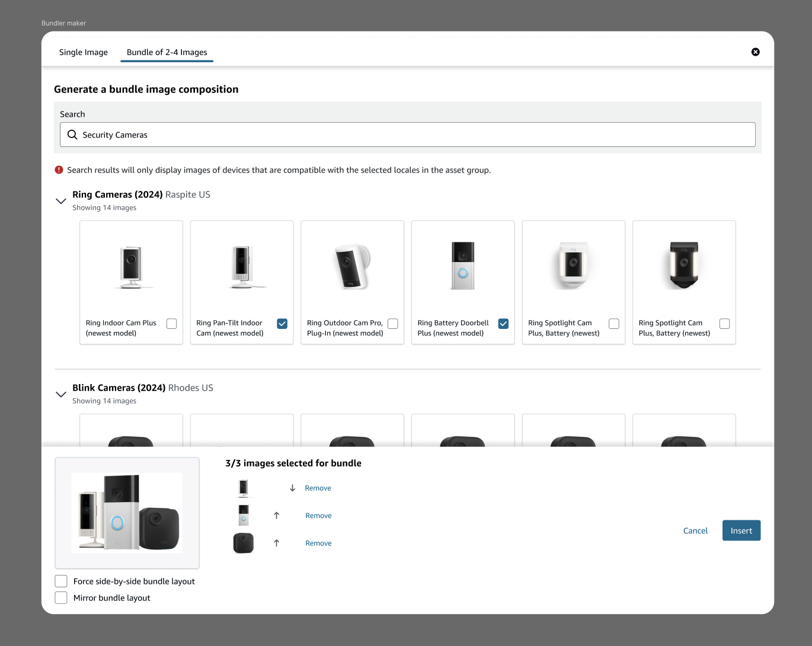Check Ring Outdoor Cam Pro Plug-In checkbox
The height and width of the screenshot is (646, 812).
[393, 324]
